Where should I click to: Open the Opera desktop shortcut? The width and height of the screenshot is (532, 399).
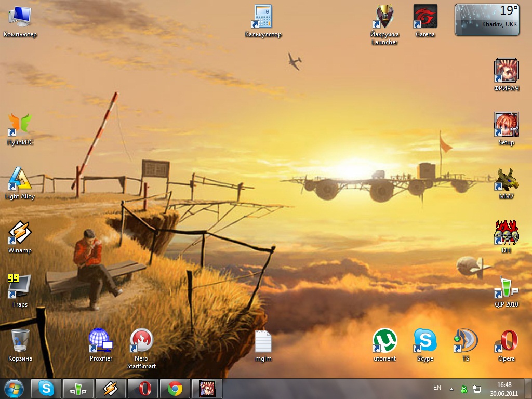click(506, 345)
